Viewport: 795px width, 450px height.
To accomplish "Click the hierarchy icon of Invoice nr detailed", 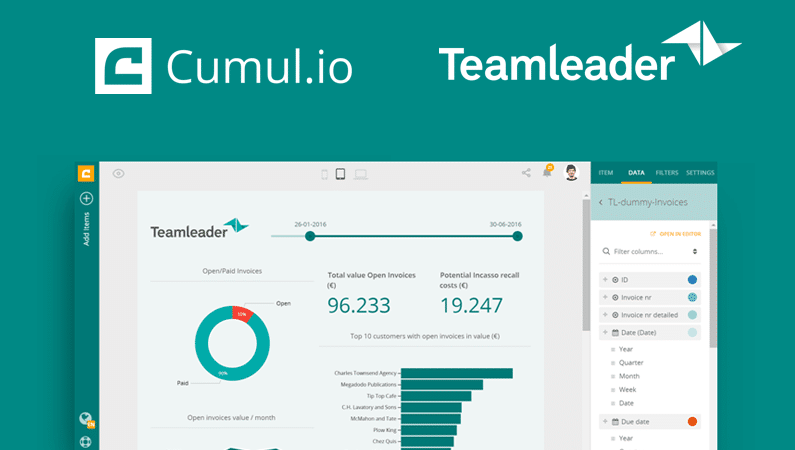I will (x=615, y=315).
